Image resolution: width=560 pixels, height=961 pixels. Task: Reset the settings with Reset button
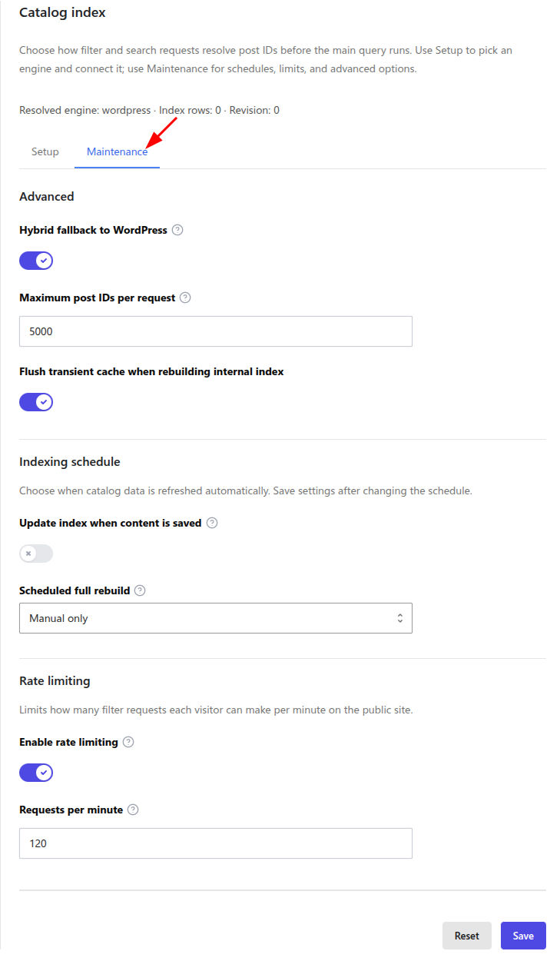click(x=467, y=936)
